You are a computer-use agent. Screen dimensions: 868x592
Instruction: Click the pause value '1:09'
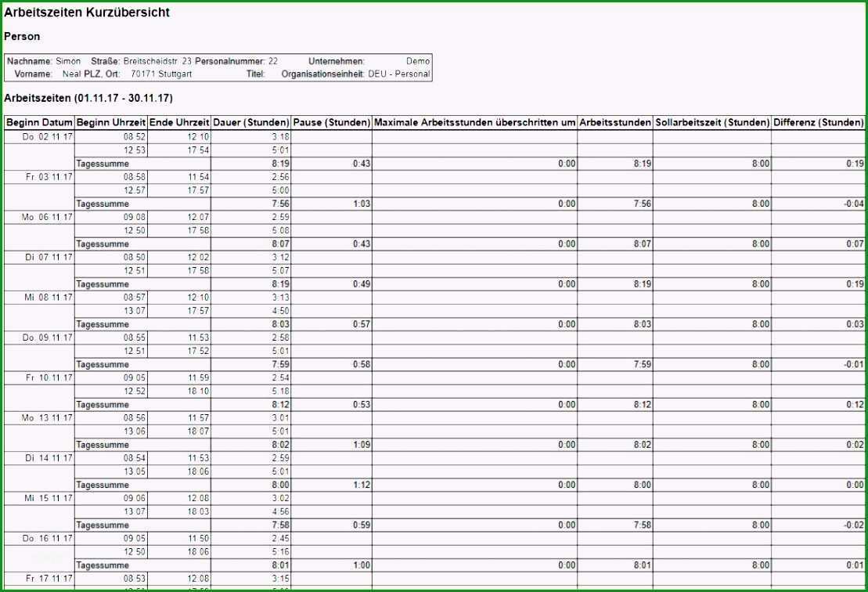click(x=362, y=445)
